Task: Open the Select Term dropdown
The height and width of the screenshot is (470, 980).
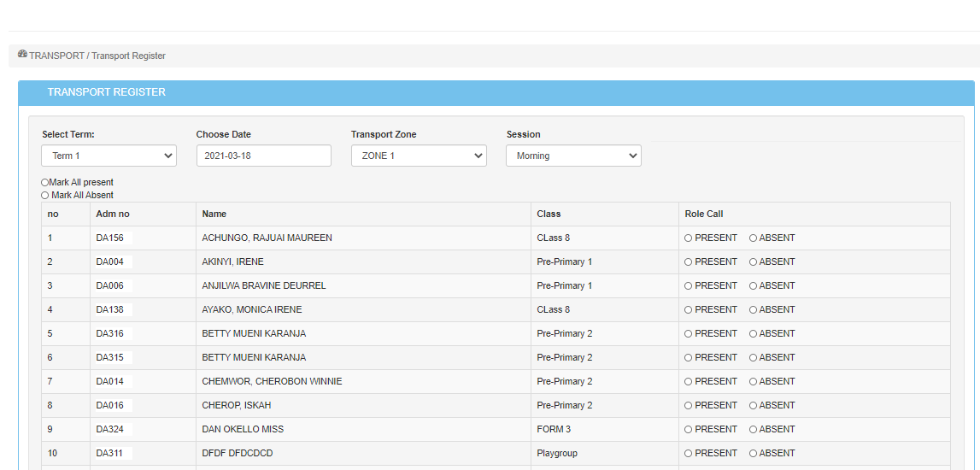Action: click(109, 156)
